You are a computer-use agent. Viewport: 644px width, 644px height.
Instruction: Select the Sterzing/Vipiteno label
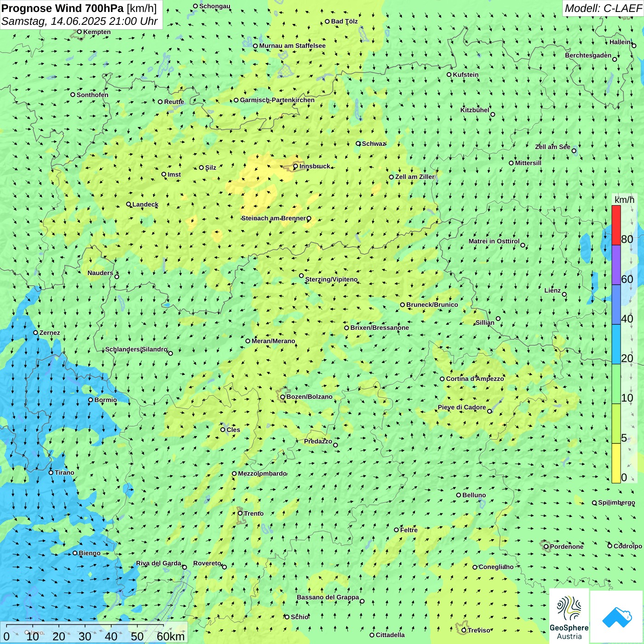331,279
